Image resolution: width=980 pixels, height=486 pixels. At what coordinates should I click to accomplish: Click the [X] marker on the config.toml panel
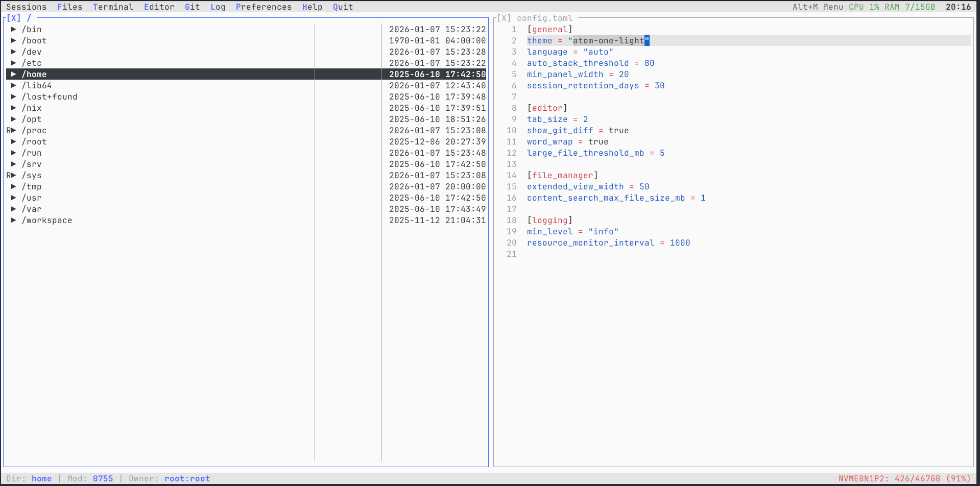pos(504,18)
